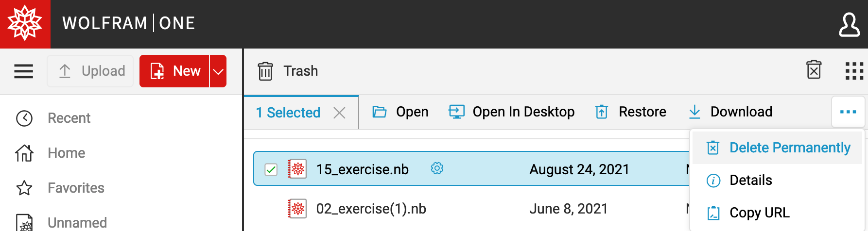Toggle the three-dots more actions menu

[x=848, y=112]
